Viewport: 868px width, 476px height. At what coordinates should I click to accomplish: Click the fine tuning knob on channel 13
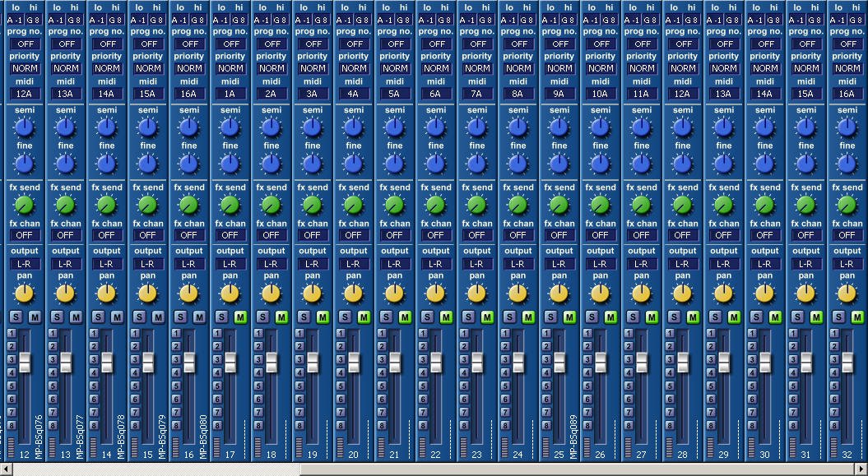(x=65, y=164)
